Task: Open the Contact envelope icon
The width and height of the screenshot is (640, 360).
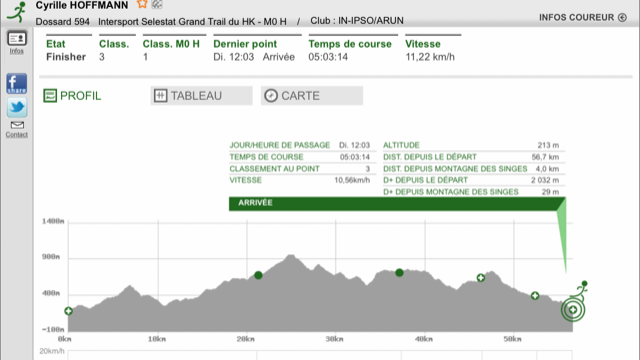Action: coord(17,125)
